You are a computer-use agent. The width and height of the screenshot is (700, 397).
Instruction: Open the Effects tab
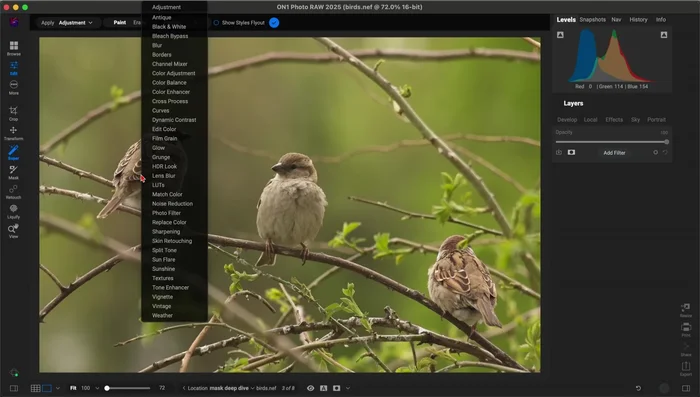(x=614, y=120)
